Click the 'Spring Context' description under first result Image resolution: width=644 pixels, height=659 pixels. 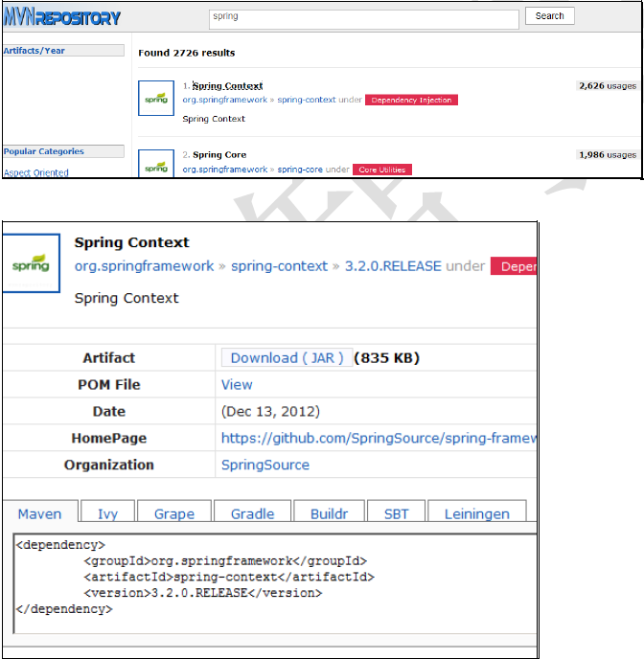(x=214, y=119)
